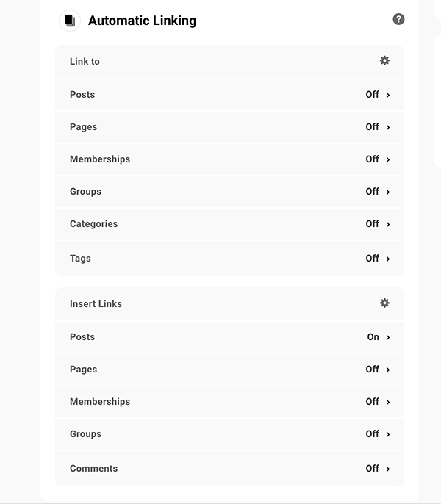This screenshot has height=504, width=441.
Task: Open the Link to settings gear
Action: (384, 61)
